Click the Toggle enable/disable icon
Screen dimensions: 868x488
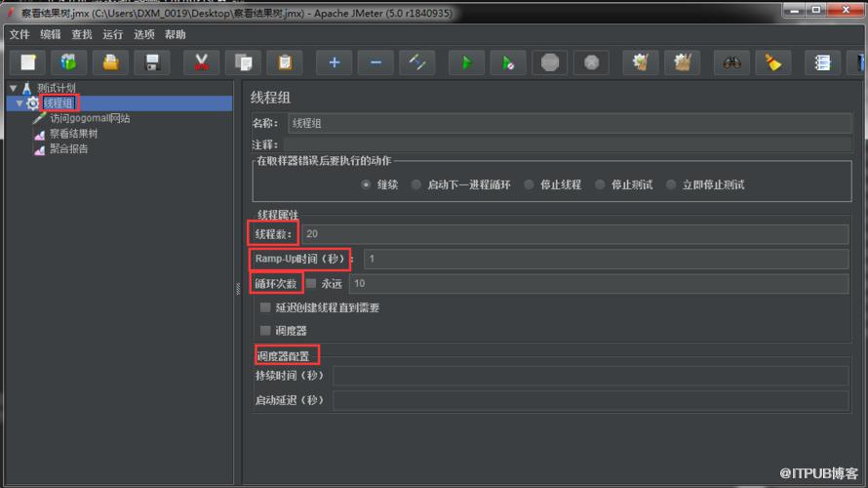416,62
